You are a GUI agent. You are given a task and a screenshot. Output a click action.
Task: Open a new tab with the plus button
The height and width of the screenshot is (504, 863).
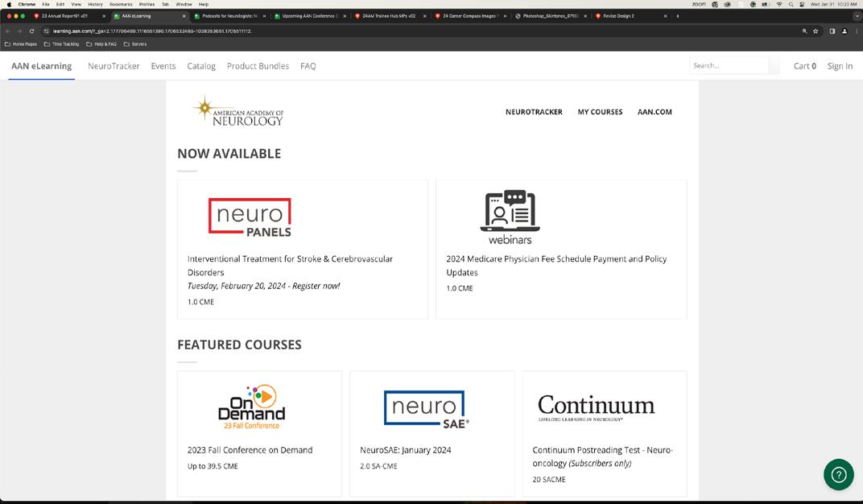tap(678, 16)
